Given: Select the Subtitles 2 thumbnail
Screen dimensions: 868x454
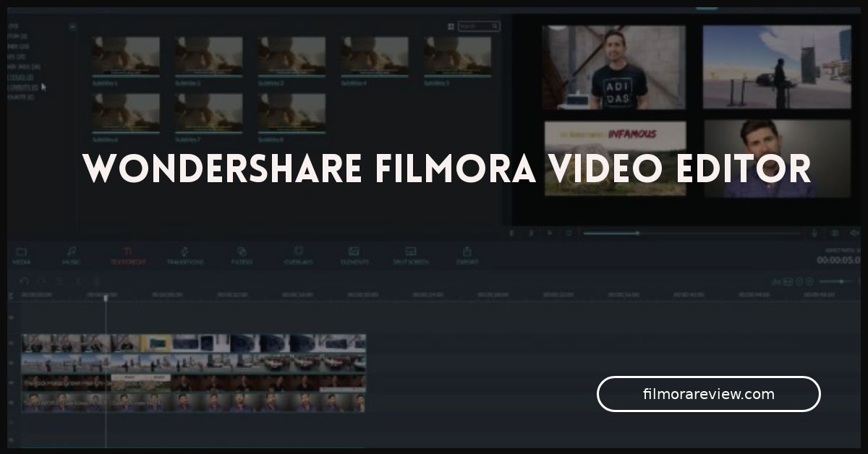Looking at the screenshot, I should [x=209, y=56].
